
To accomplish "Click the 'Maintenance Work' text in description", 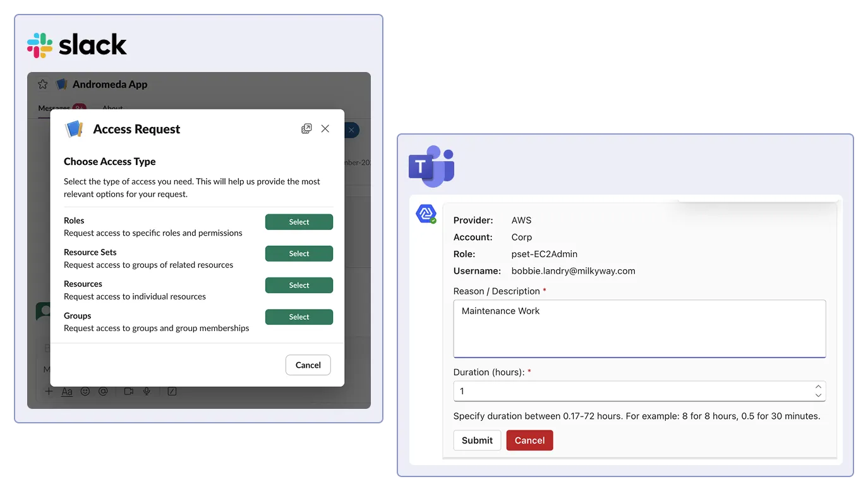I will point(500,311).
